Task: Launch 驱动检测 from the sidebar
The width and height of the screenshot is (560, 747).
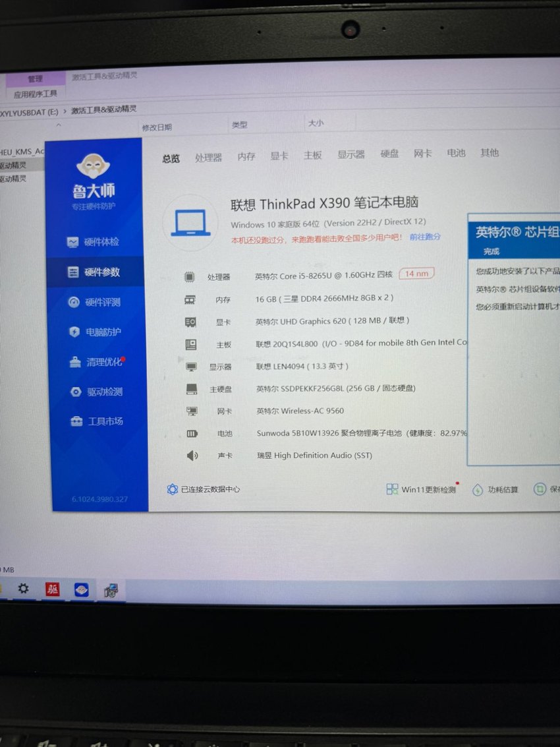Action: click(96, 392)
